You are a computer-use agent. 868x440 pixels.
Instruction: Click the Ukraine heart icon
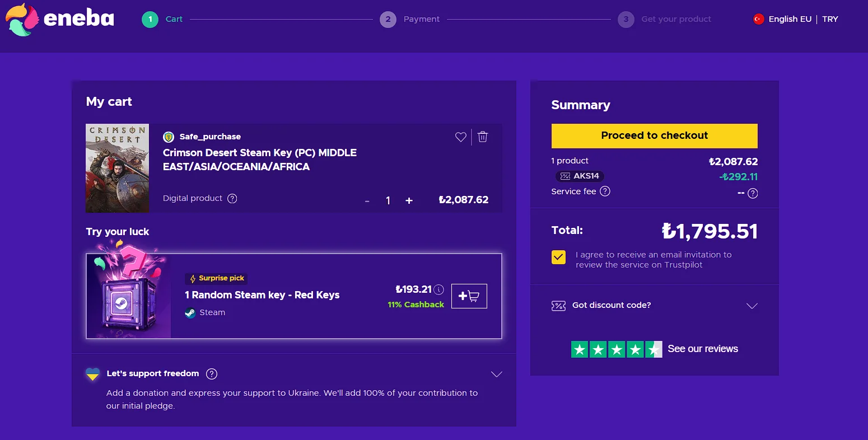pos(92,374)
